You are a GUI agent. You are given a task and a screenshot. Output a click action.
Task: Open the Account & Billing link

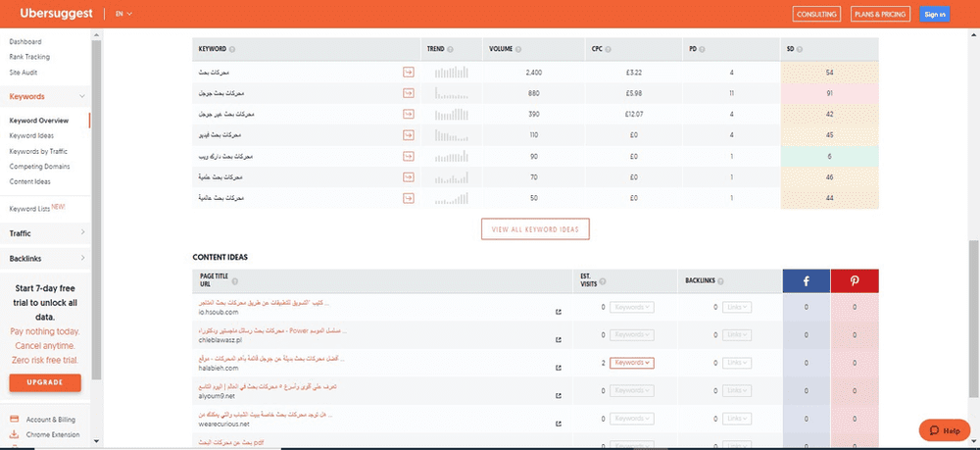[51, 420]
